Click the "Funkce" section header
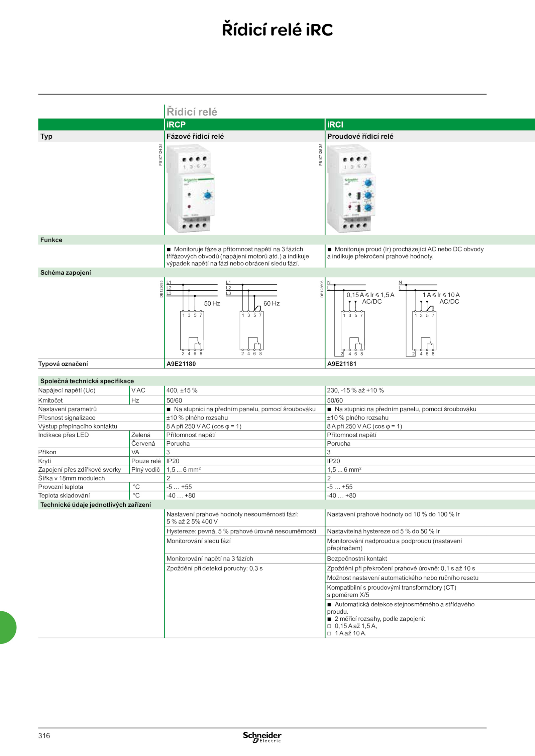 point(51,240)
